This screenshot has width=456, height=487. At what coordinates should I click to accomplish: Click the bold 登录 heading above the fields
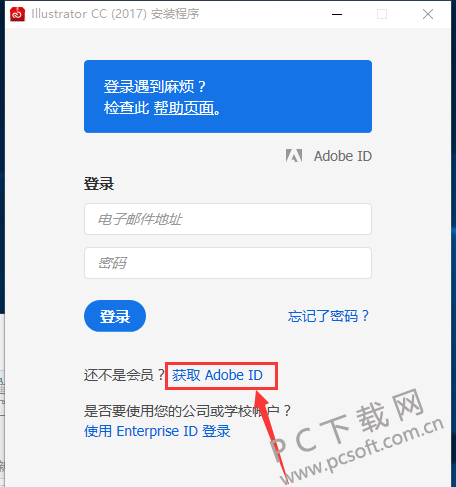pyautogui.click(x=99, y=184)
